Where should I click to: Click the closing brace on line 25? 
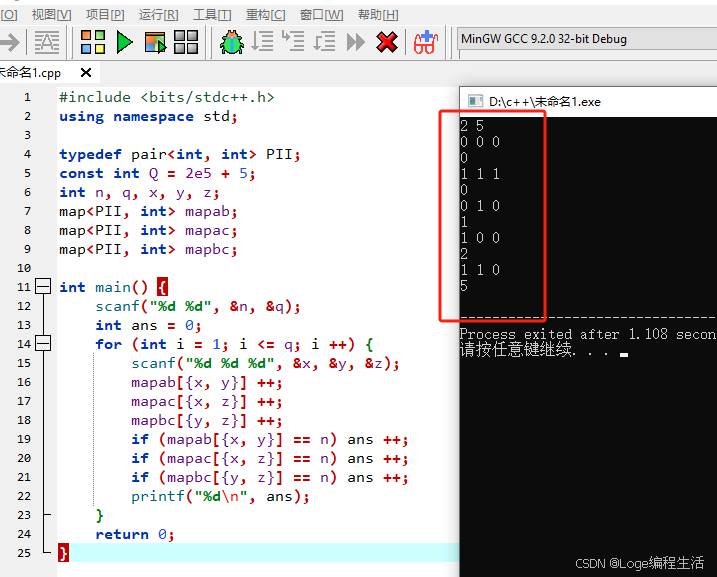pos(64,553)
